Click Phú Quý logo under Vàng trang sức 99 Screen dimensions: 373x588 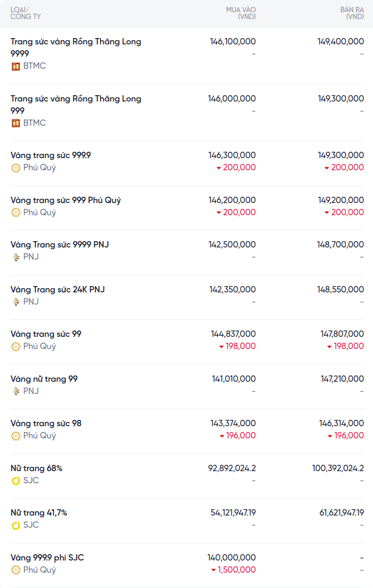tap(15, 346)
